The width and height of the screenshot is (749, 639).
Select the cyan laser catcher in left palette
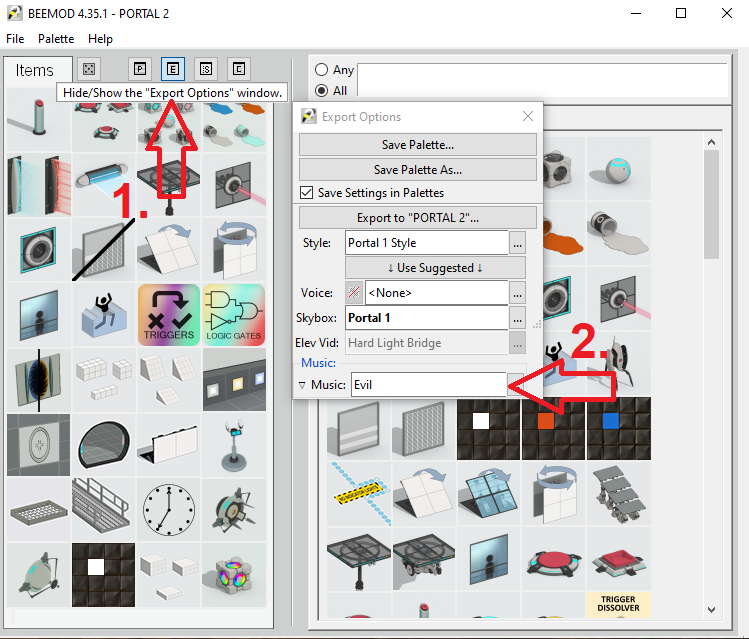tap(39, 249)
